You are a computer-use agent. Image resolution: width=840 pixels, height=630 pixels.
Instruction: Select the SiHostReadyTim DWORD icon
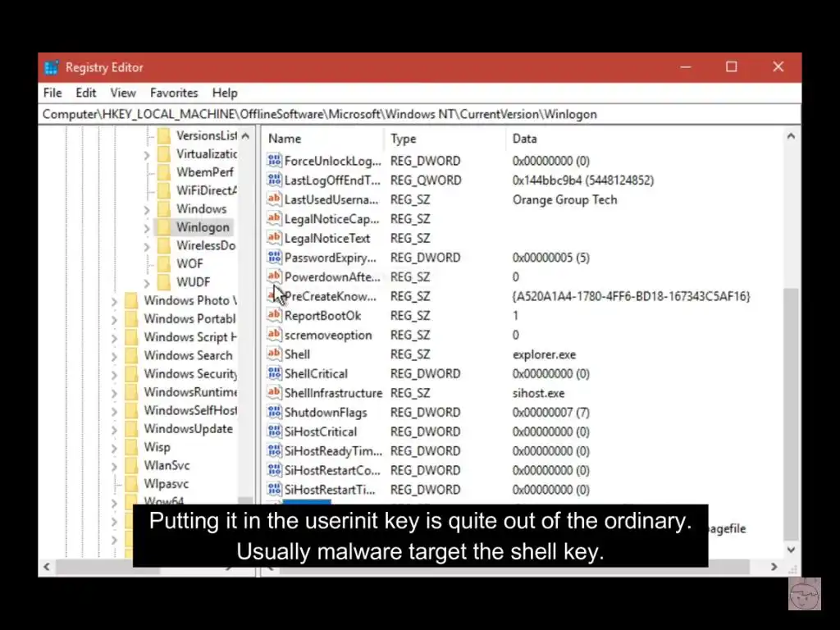tap(274, 450)
